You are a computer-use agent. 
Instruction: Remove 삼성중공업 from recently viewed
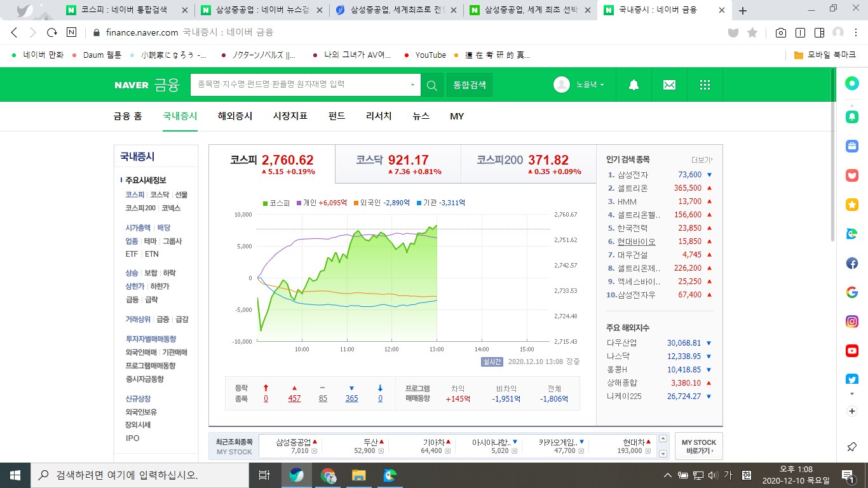click(314, 451)
